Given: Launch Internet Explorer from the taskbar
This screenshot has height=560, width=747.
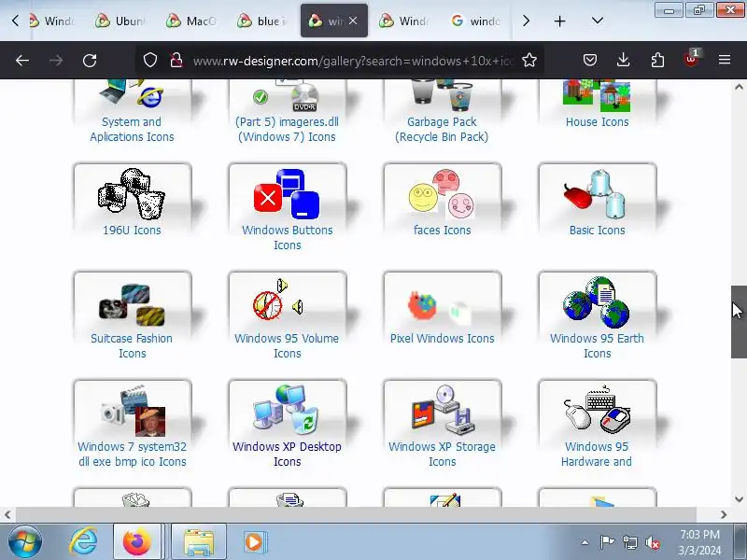Looking at the screenshot, I should coord(84,542).
